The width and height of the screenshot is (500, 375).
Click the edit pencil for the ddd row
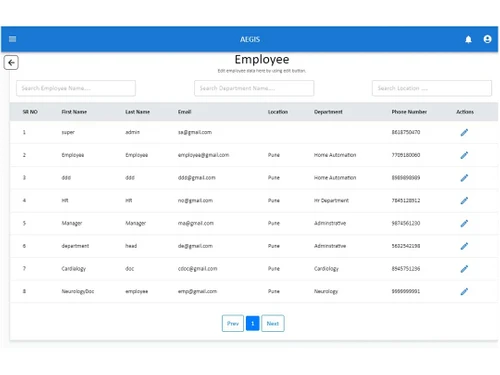tap(464, 178)
